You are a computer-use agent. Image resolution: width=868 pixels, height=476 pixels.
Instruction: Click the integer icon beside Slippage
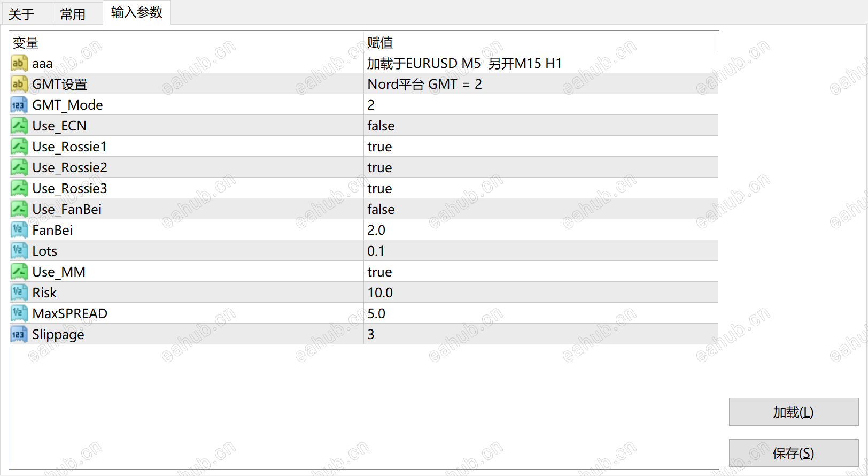click(x=19, y=334)
